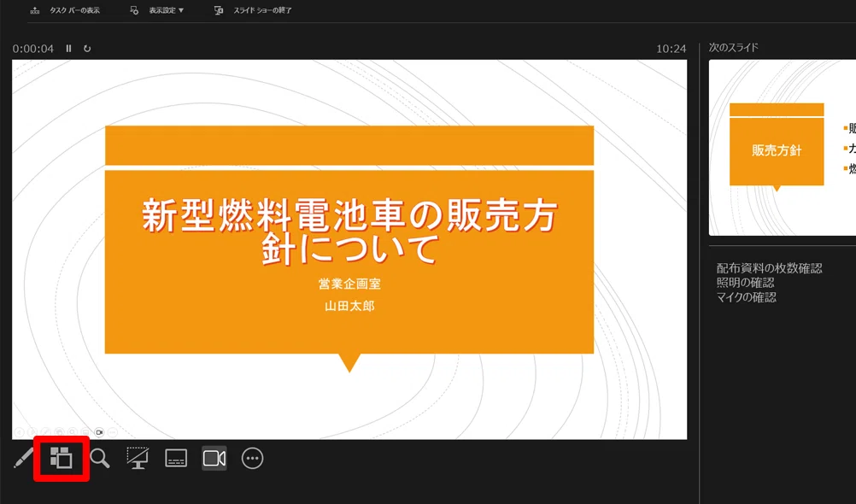The image size is (856, 504).
Task: Click the display settings icon beside 表示設定
Action: (134, 10)
